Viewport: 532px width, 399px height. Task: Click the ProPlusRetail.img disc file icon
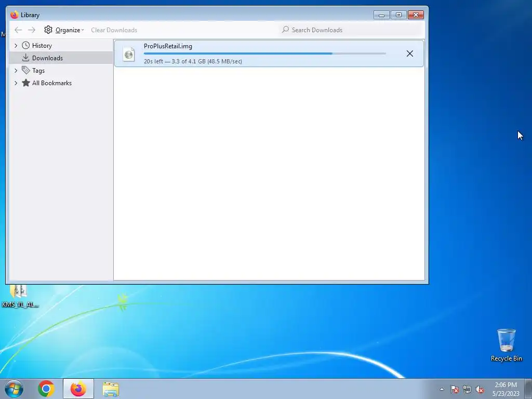129,54
